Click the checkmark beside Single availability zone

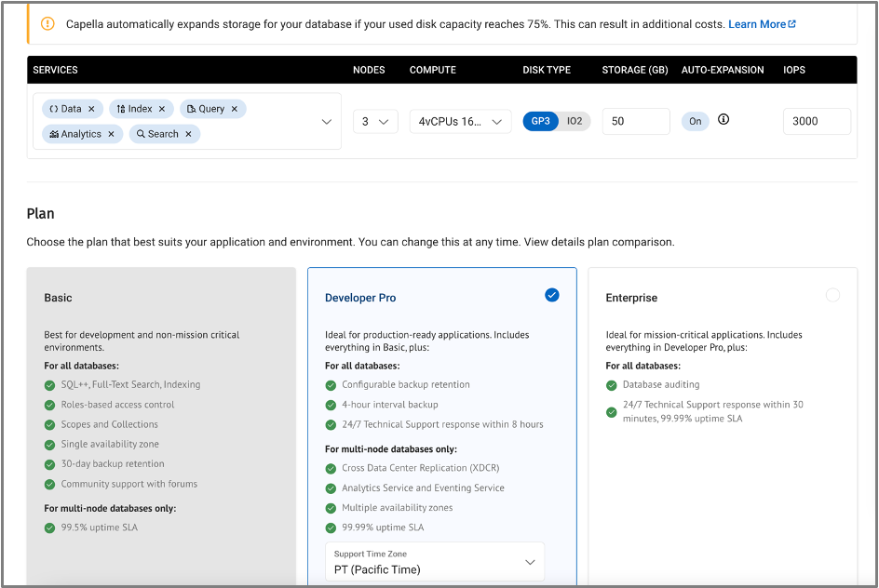coord(50,445)
